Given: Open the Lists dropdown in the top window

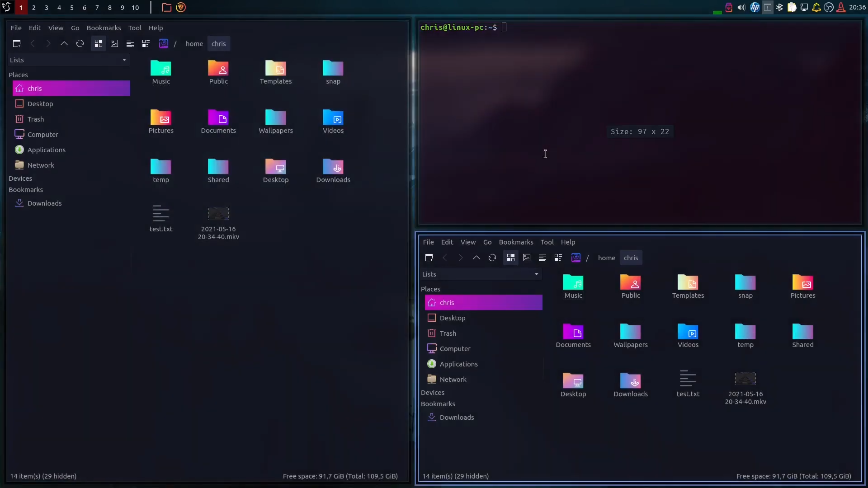Looking at the screenshot, I should [68, 59].
